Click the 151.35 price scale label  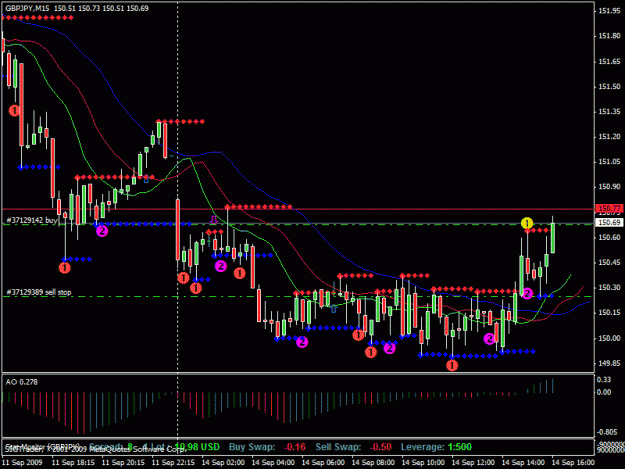point(609,112)
